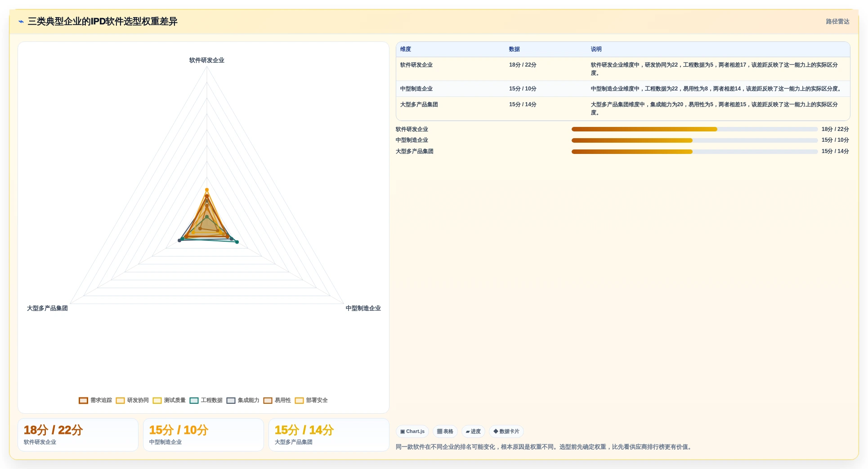Open the 18分 / 22分 软件研发企业 card
The height and width of the screenshot is (469, 868).
pos(78,435)
